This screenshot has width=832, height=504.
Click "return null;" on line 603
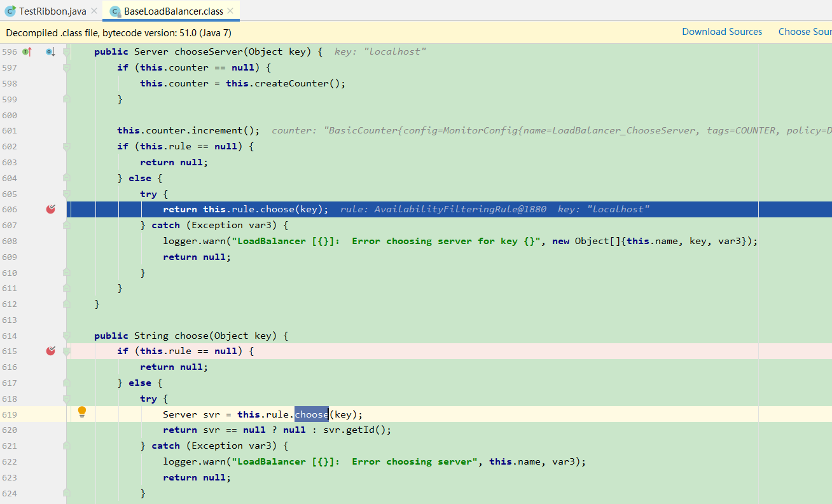(174, 162)
